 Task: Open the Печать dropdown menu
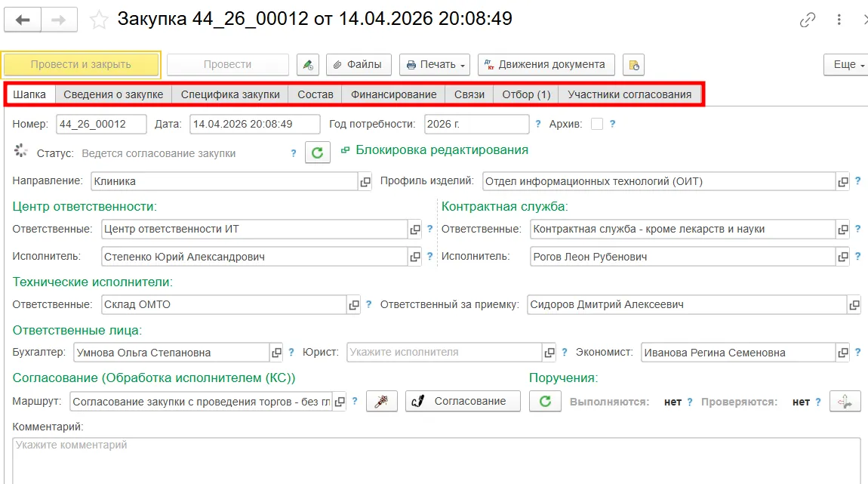click(x=435, y=65)
